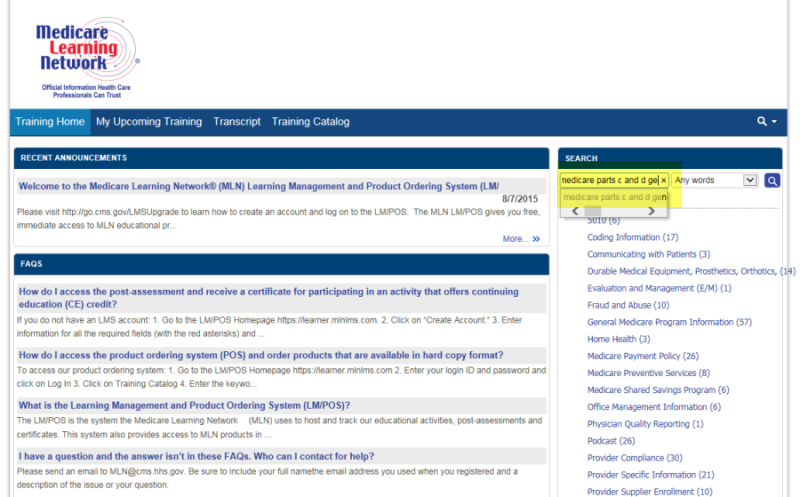Open FAQ about accessing post-assessment certificate
The height and width of the screenshot is (497, 800).
click(x=268, y=298)
